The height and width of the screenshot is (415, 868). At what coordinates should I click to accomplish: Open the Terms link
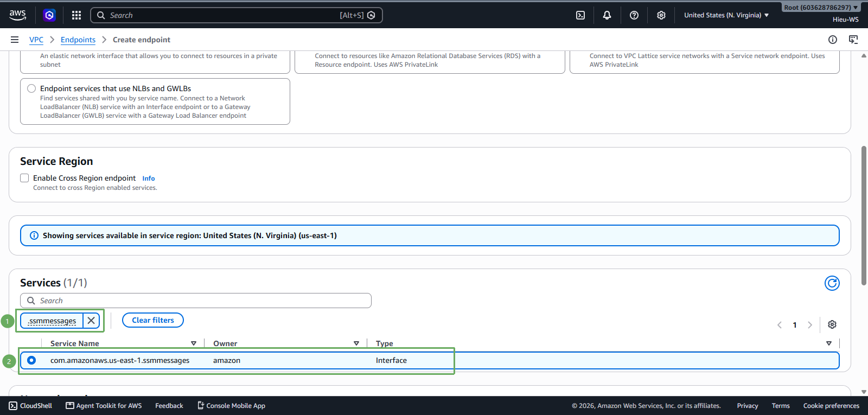coord(781,406)
